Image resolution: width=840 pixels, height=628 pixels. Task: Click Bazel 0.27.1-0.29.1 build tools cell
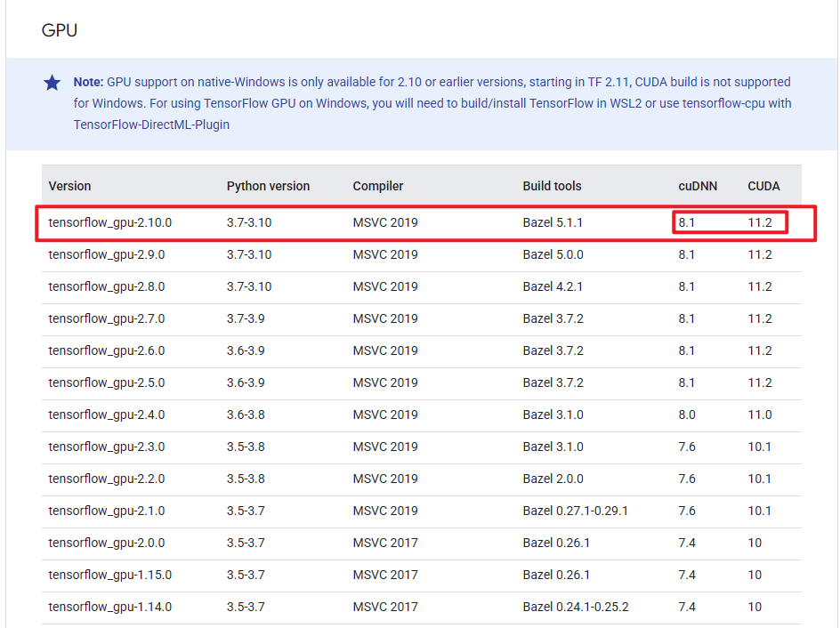pyautogui.click(x=576, y=511)
